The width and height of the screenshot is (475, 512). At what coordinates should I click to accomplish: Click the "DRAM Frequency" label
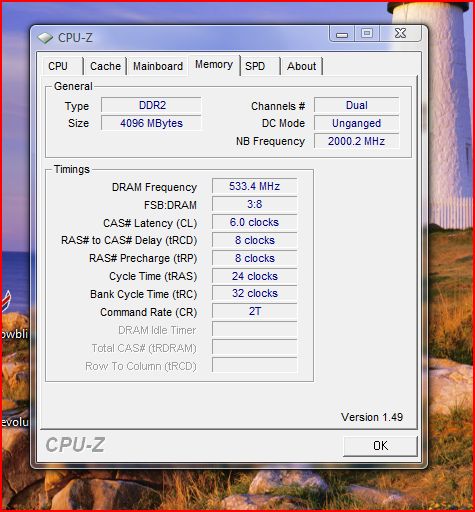pyautogui.click(x=154, y=187)
